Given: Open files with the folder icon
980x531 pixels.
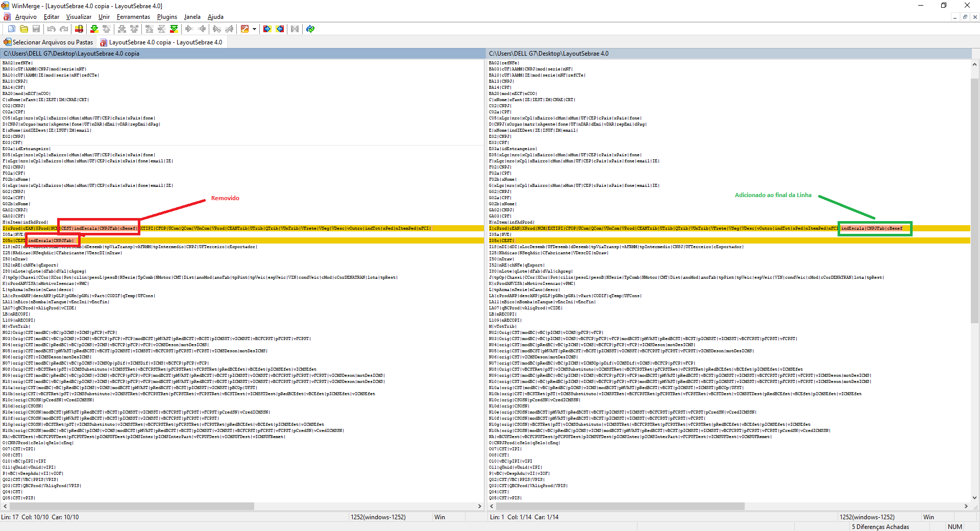Looking at the screenshot, I should coord(24,29).
